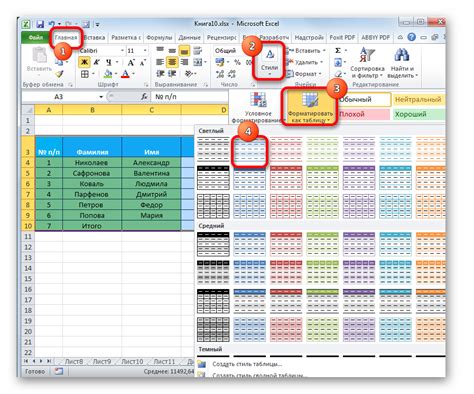Select cell containing Сафронова
The image size is (474, 394).
click(x=92, y=173)
